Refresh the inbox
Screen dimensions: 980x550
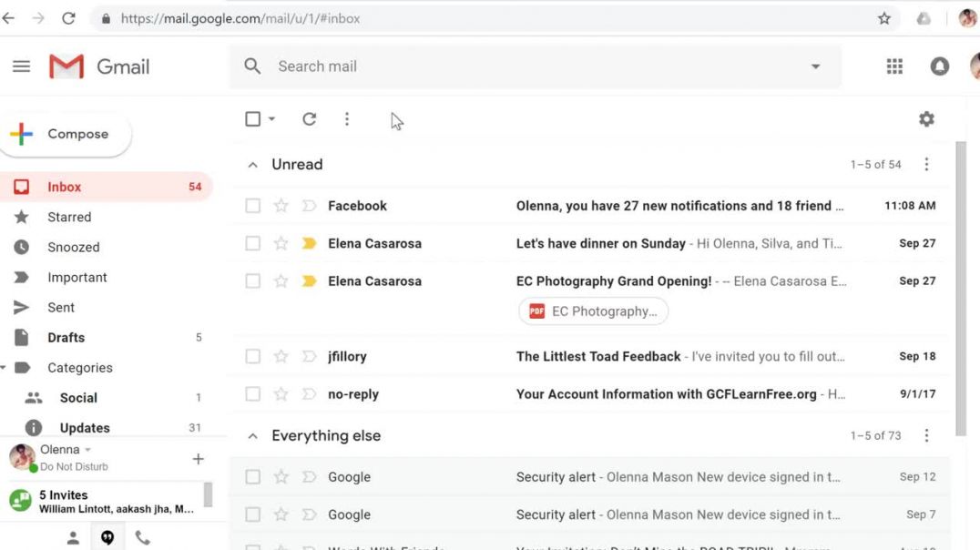pyautogui.click(x=310, y=118)
